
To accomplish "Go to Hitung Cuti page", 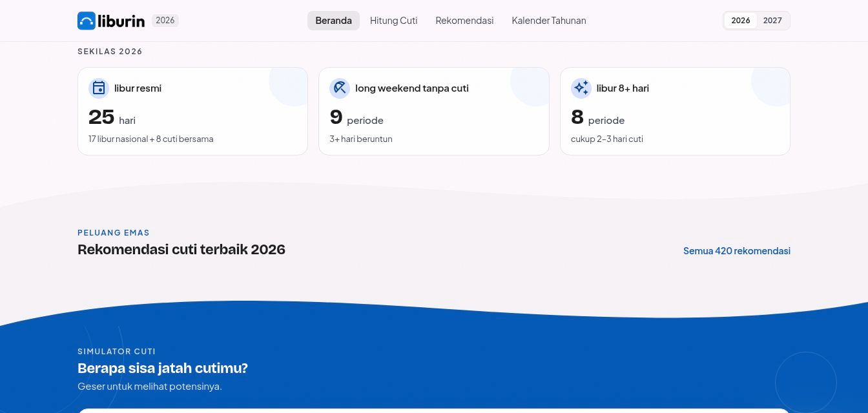I will 394,21.
